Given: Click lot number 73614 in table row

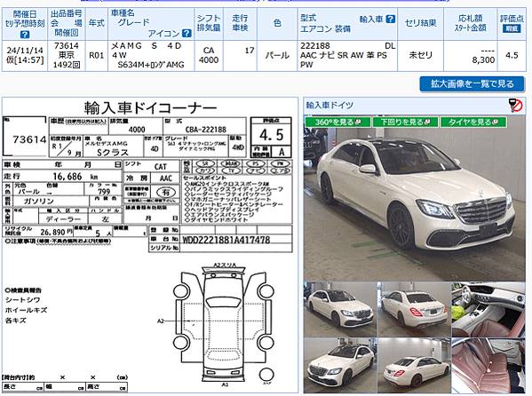Looking at the screenshot, I should pos(67,46).
